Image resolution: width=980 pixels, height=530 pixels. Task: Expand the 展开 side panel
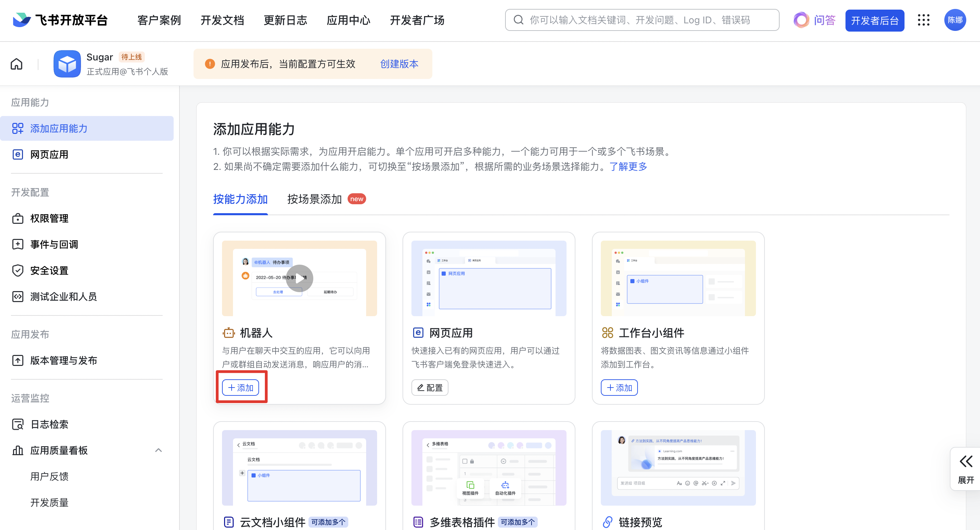[x=966, y=469]
